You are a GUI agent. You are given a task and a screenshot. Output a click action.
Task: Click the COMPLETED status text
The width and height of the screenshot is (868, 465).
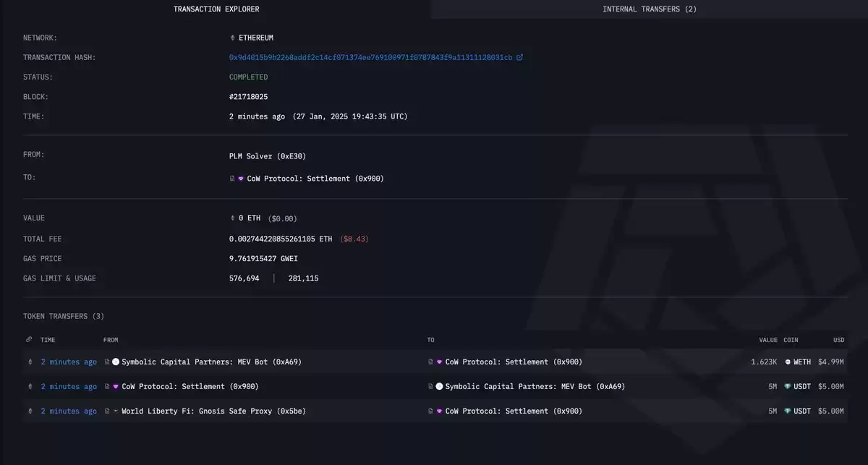point(249,77)
